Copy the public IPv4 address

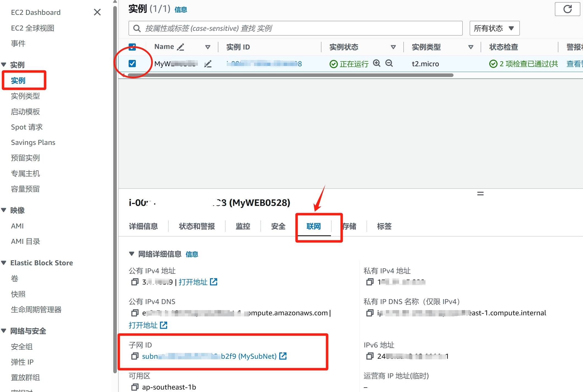point(135,282)
